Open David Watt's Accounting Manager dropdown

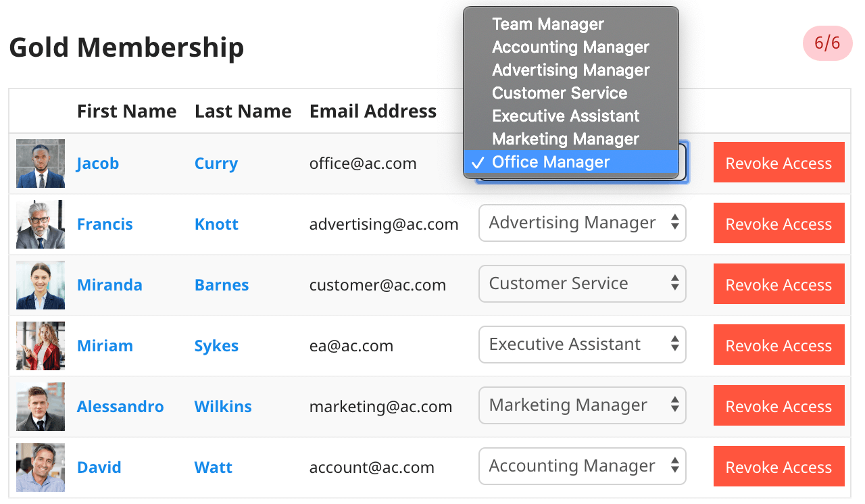pos(582,466)
